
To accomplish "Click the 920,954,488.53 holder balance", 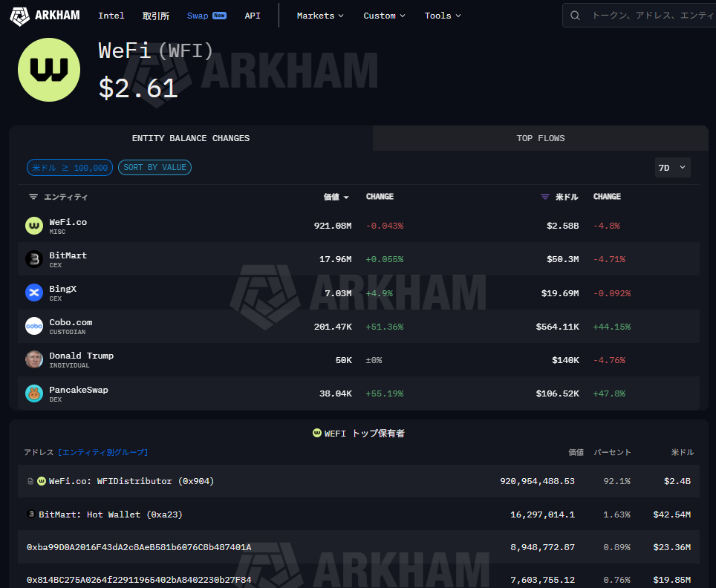I will click(x=538, y=481).
